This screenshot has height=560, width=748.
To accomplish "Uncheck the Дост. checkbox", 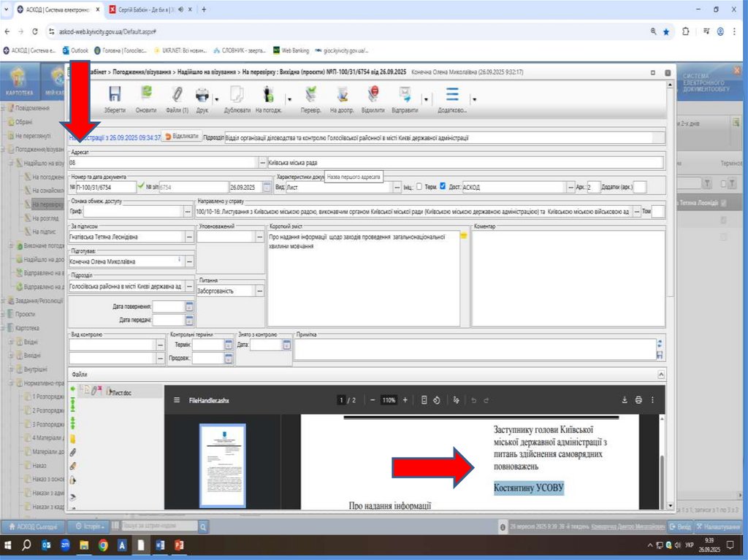I will 443,186.
